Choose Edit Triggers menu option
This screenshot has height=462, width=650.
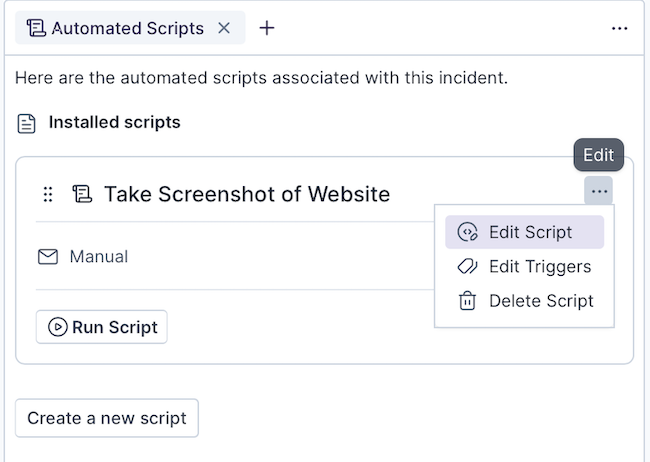pos(539,267)
